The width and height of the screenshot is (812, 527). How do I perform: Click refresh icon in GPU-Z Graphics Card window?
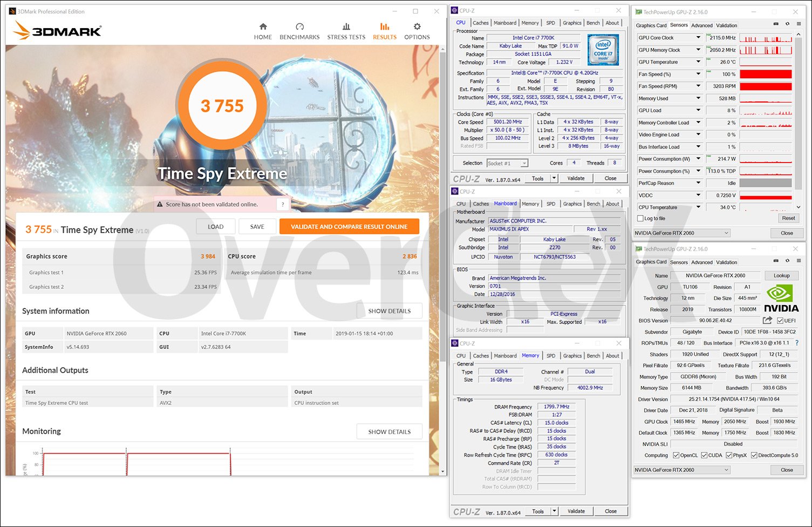(x=788, y=261)
